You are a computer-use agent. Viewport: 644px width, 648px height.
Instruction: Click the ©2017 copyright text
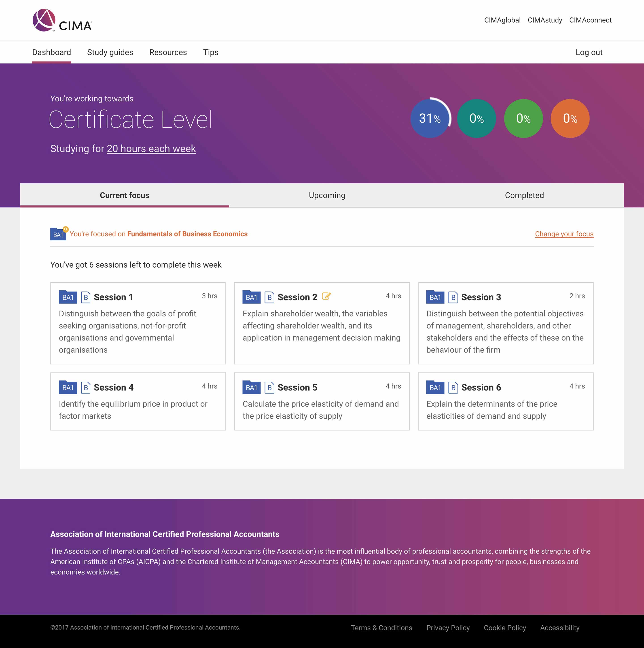tap(145, 627)
